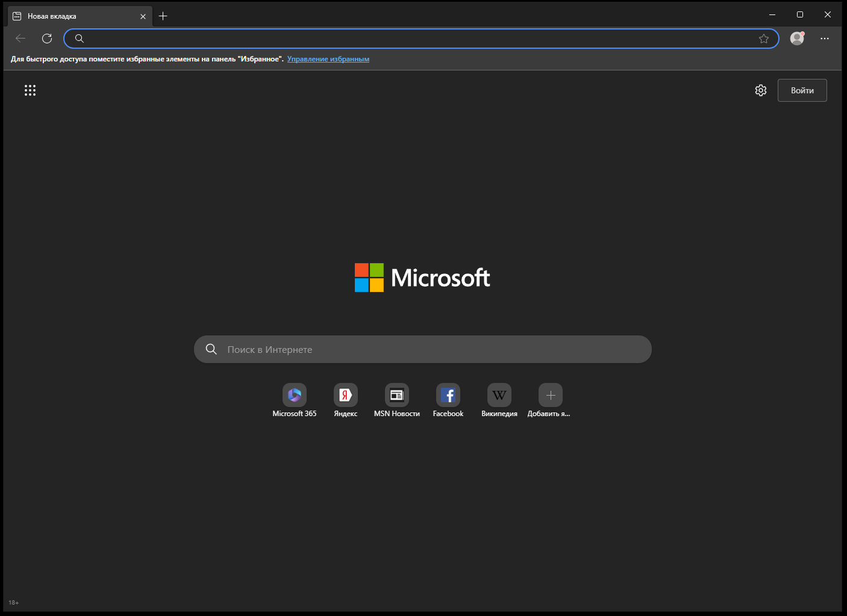
Task: Open the browser settings and more menu
Action: [825, 39]
